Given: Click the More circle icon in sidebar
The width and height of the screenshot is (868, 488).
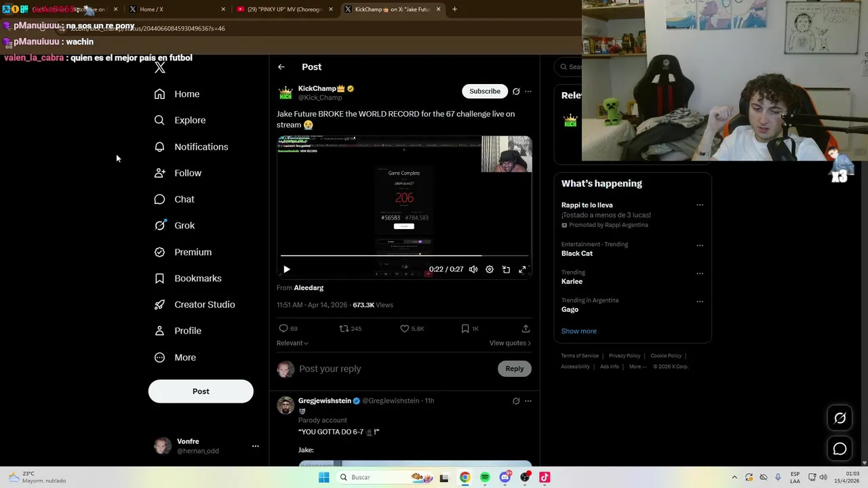Looking at the screenshot, I should [159, 357].
